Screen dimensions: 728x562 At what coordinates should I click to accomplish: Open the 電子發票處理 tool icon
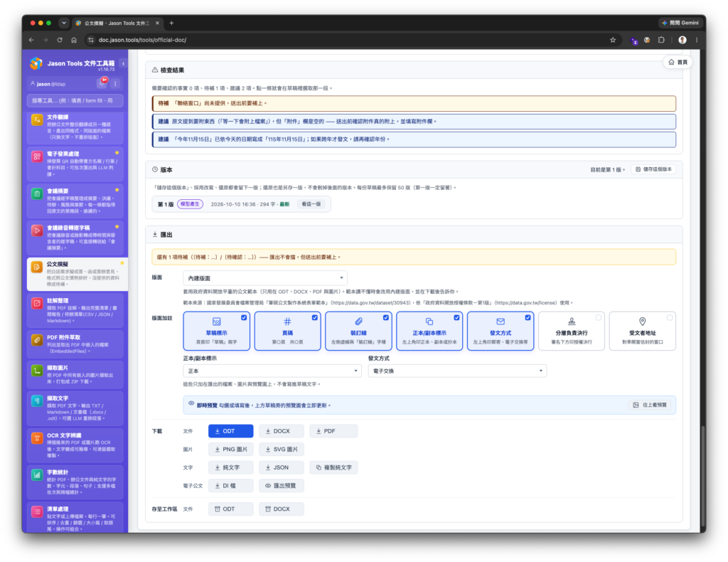37,157
